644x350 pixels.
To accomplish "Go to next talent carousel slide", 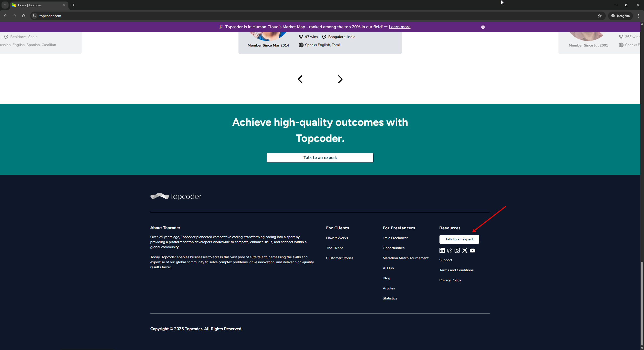I will click(340, 79).
